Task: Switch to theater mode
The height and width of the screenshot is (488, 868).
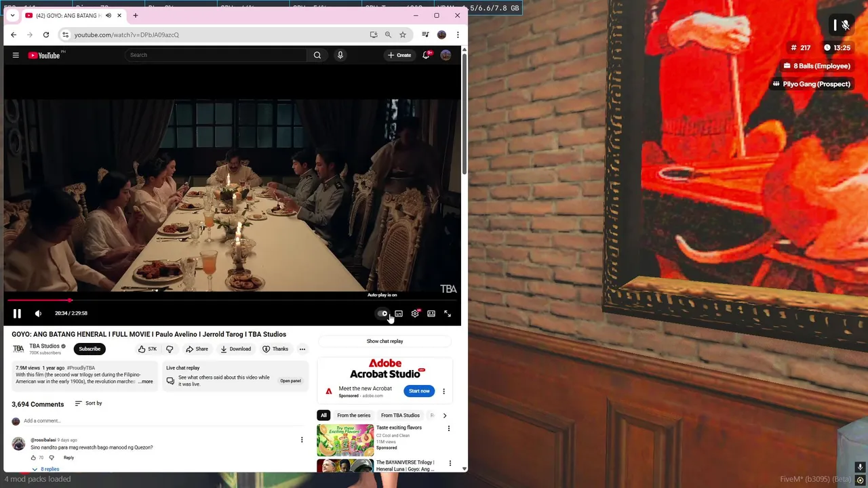Action: [431, 313]
